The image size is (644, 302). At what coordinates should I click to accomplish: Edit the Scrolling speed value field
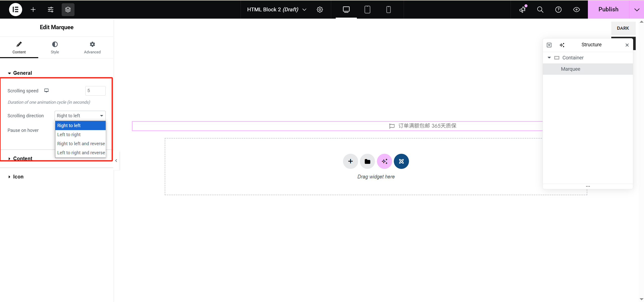(95, 91)
